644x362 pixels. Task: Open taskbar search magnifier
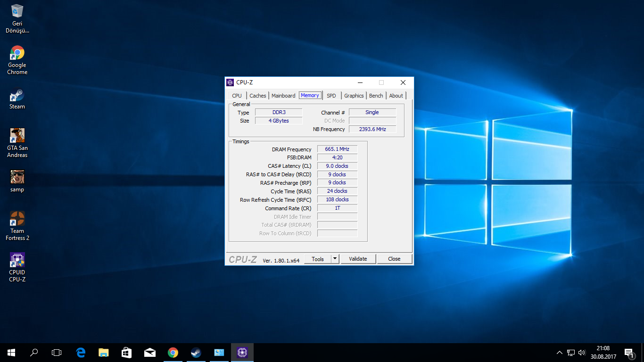(34, 352)
